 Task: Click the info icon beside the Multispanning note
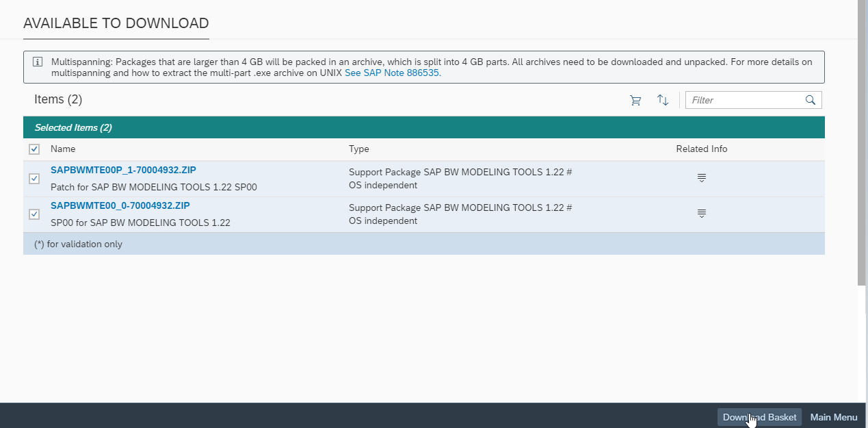(38, 62)
